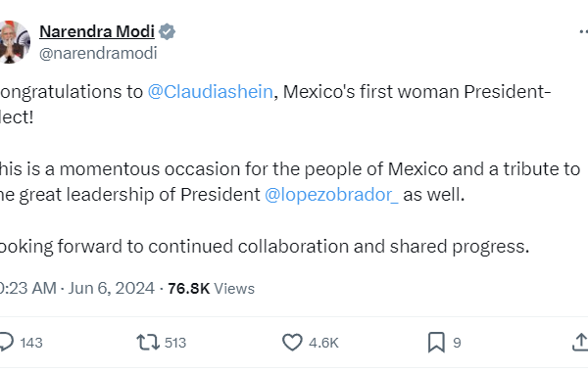
Task: Open the Narendra Modi display name link
Action: point(97,31)
